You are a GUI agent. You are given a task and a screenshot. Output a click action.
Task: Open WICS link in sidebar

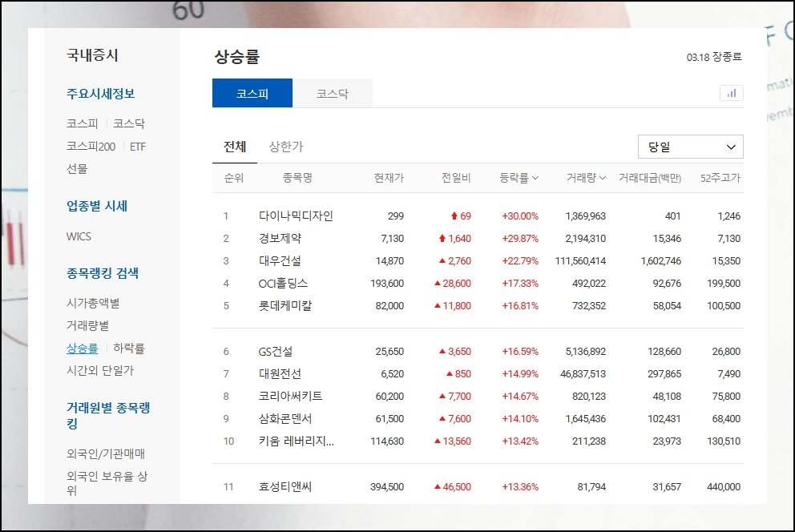[79, 236]
